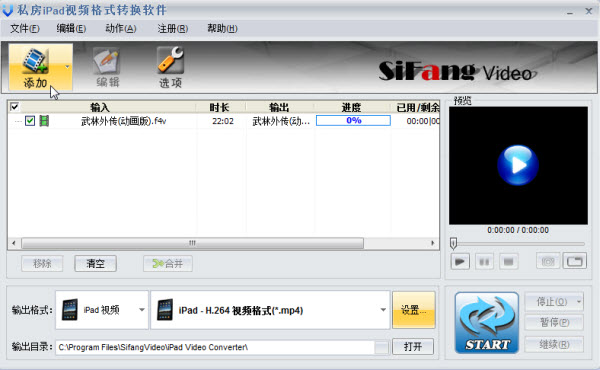This screenshot has width=600, height=370.
Task: Click the preview Play control button
Action: tap(460, 262)
